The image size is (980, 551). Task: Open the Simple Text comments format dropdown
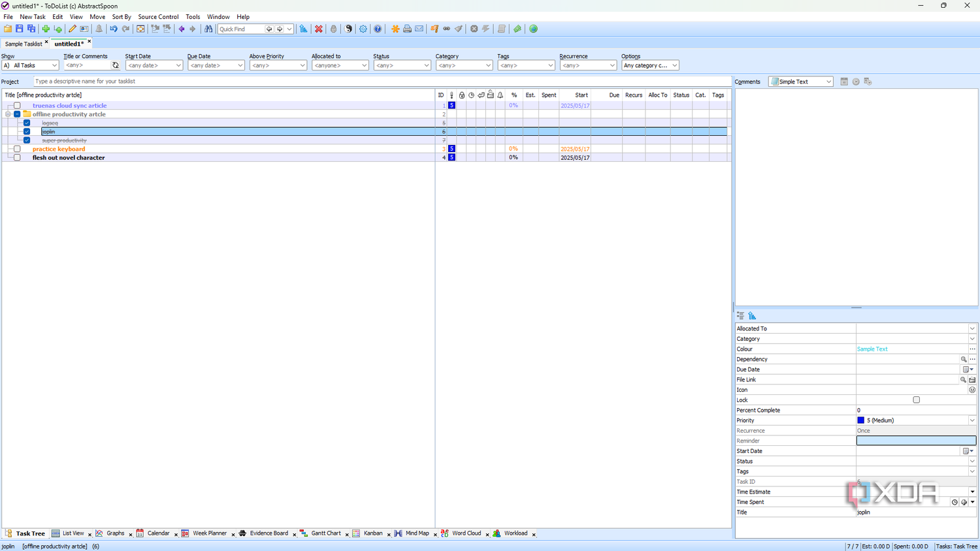(800, 82)
